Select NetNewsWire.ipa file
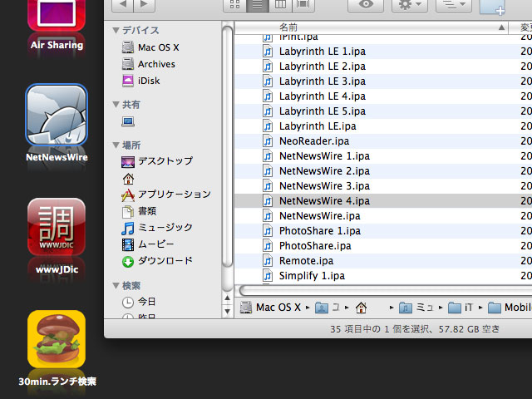532x399 pixels. tap(383, 216)
